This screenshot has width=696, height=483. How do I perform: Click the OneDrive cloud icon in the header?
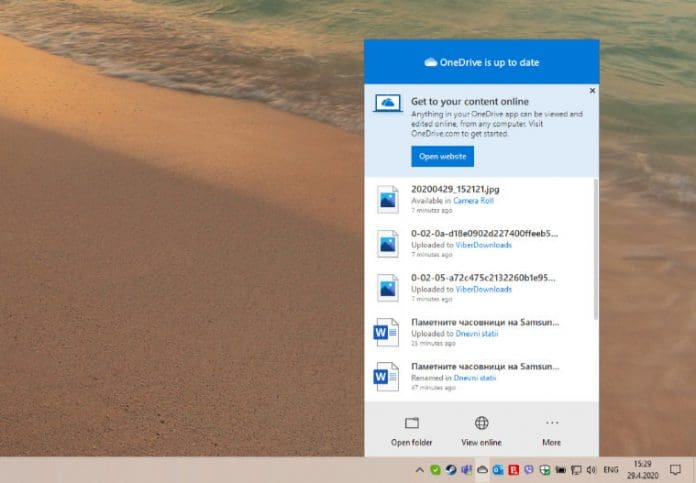tap(430, 62)
